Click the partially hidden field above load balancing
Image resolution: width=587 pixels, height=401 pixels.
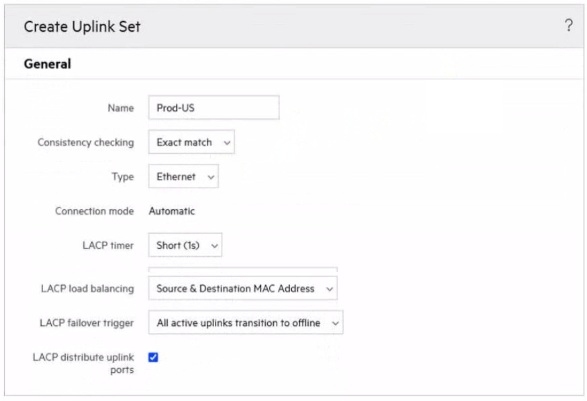pos(243,269)
